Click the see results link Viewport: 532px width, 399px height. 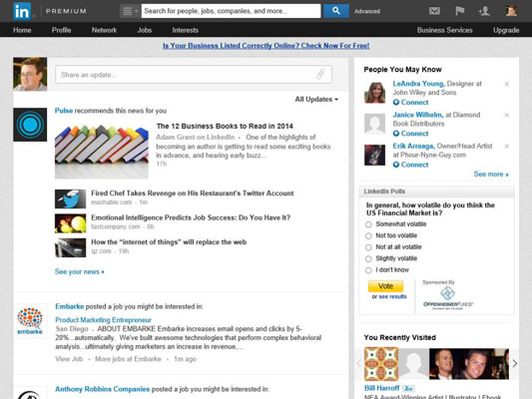point(392,296)
